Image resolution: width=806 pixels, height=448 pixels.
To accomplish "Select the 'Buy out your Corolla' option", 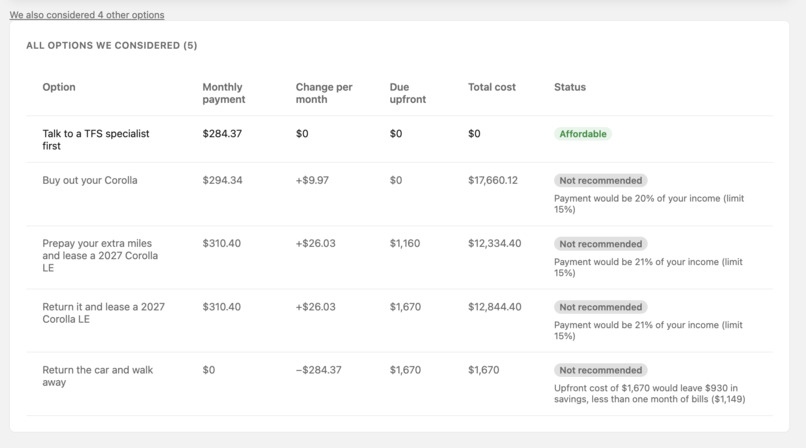I will [90, 180].
